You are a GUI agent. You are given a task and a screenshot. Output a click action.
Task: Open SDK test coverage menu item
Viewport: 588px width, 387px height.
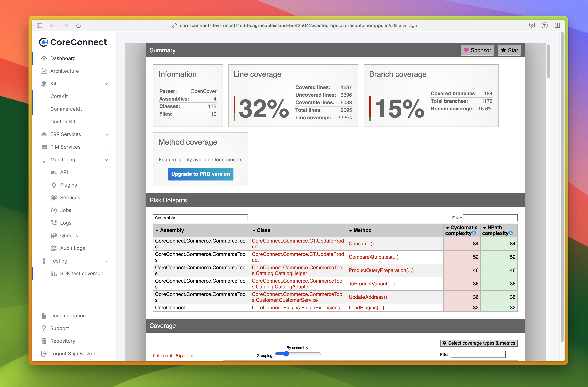click(x=81, y=273)
